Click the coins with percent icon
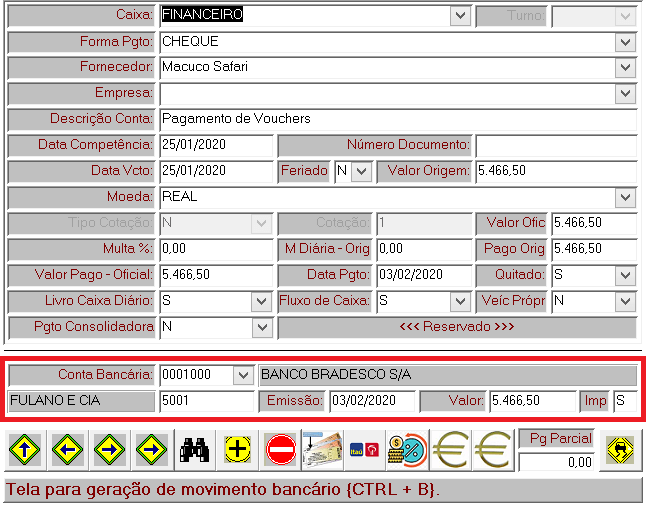This screenshot has width=651, height=508. coord(408,451)
